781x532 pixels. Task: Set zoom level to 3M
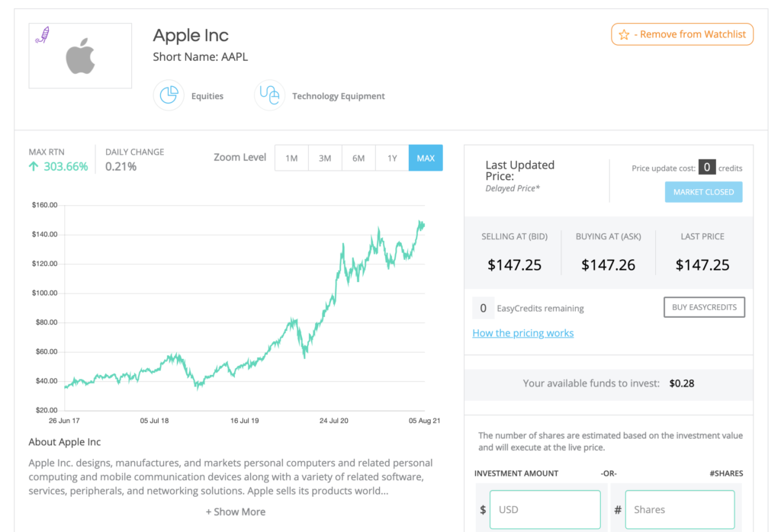[325, 158]
